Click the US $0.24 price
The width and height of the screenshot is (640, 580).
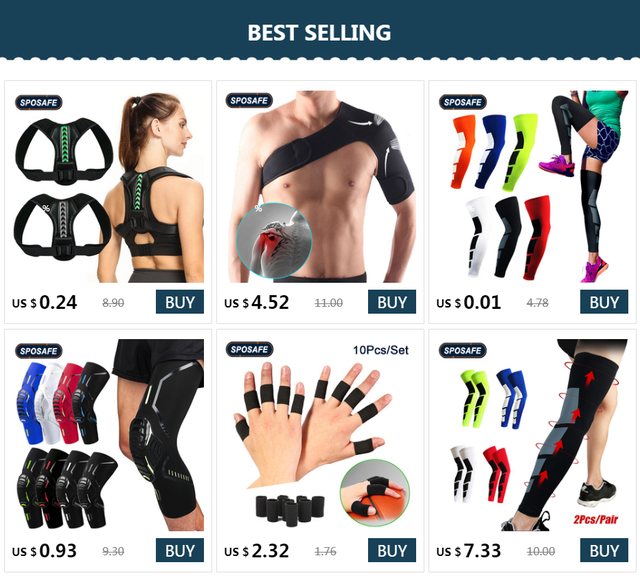coord(44,302)
